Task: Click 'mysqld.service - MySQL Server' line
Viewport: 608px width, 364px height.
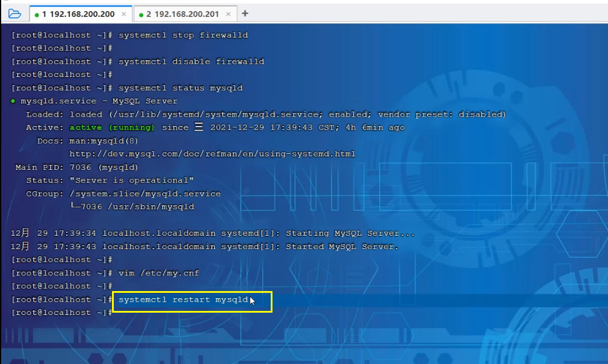Action: (94, 101)
